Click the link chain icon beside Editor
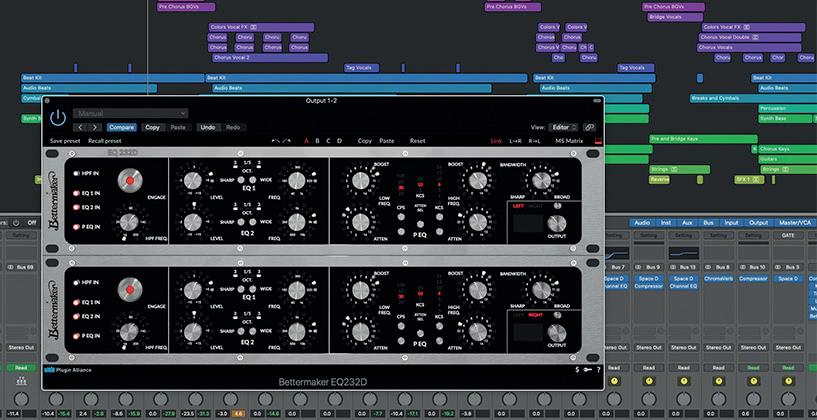This screenshot has width=817, height=420. coord(589,127)
